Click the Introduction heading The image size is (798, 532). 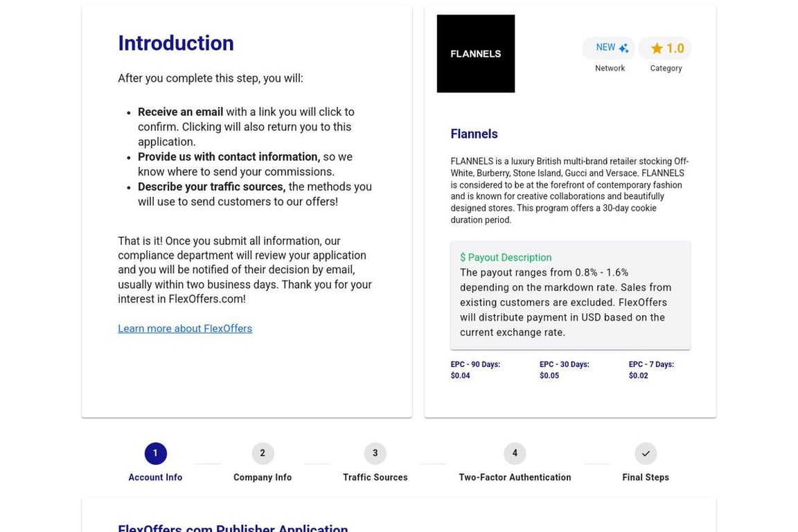tap(175, 43)
